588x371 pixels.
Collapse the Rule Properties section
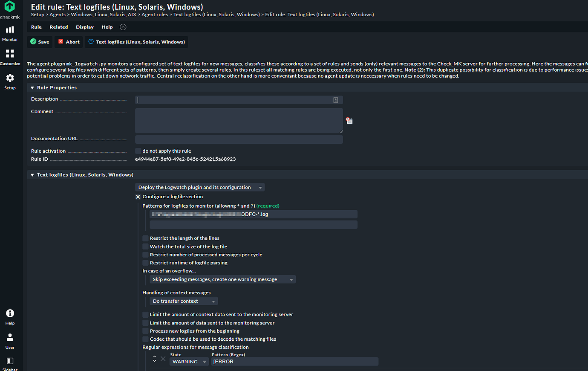coord(32,87)
